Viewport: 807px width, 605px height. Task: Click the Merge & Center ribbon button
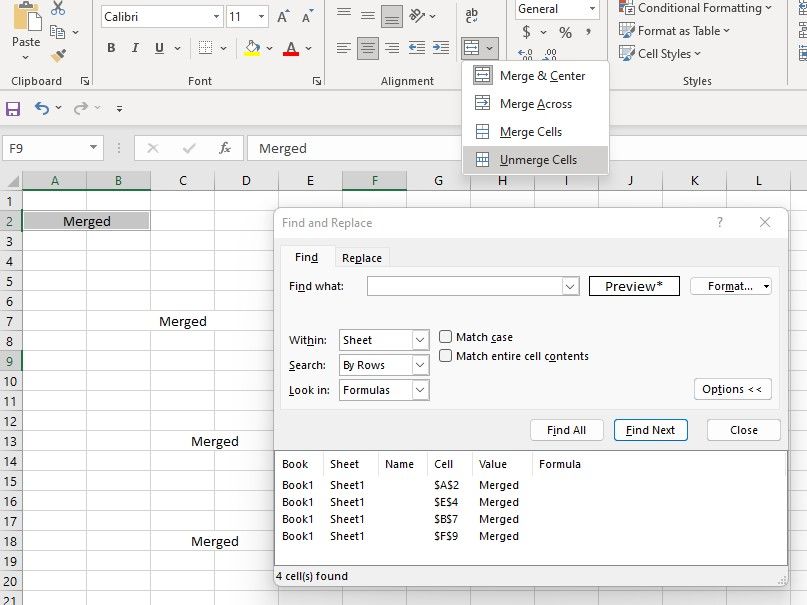(471, 48)
